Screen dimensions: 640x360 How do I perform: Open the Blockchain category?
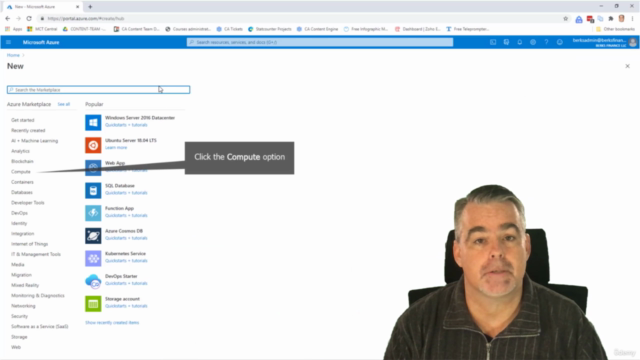[x=22, y=161]
